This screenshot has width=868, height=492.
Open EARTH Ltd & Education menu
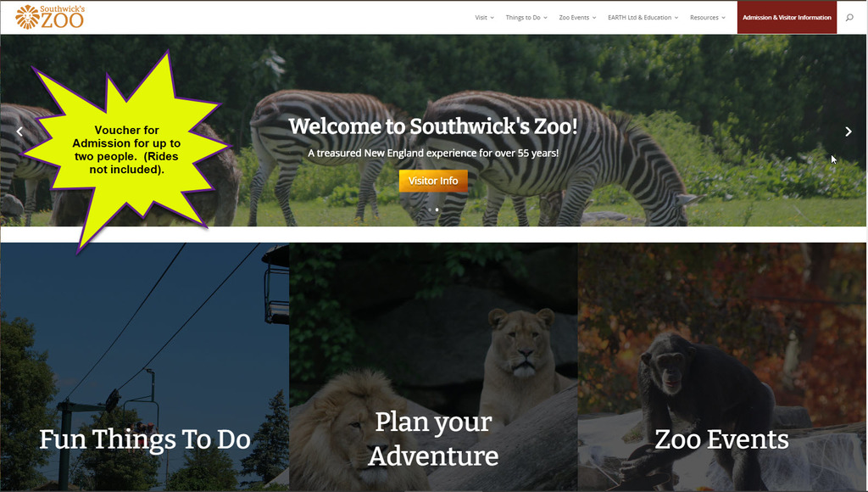tap(643, 18)
